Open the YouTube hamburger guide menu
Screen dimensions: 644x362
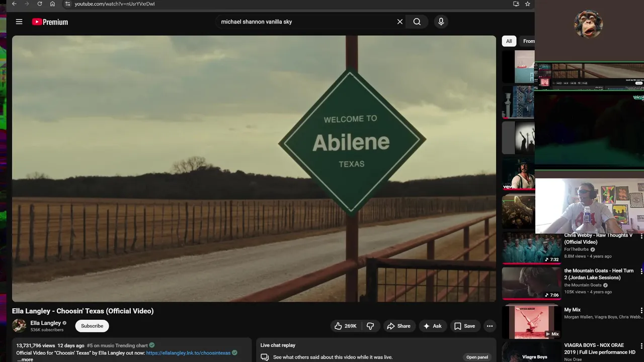pos(19,22)
